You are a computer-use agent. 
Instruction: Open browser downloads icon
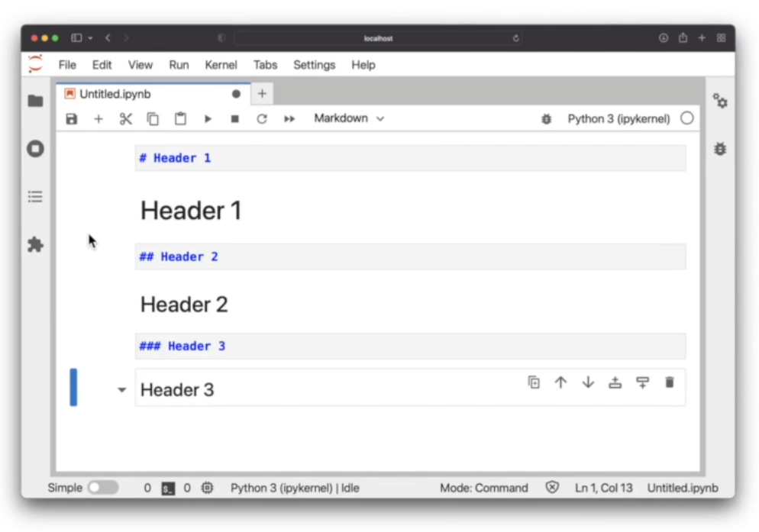pyautogui.click(x=663, y=37)
